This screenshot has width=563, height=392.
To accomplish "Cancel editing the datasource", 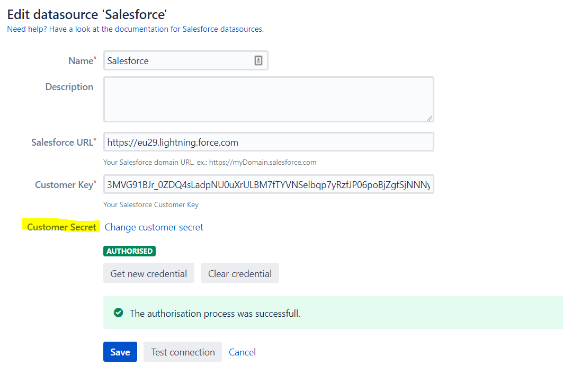I will tap(242, 352).
